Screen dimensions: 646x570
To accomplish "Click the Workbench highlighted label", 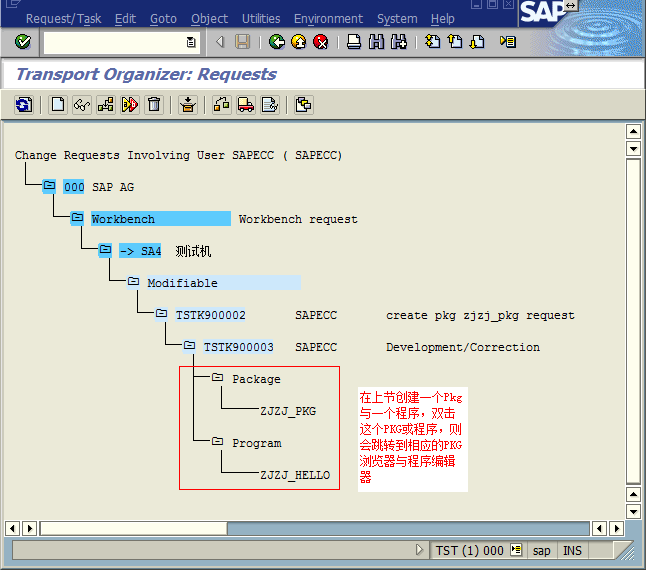I will tap(161, 219).
